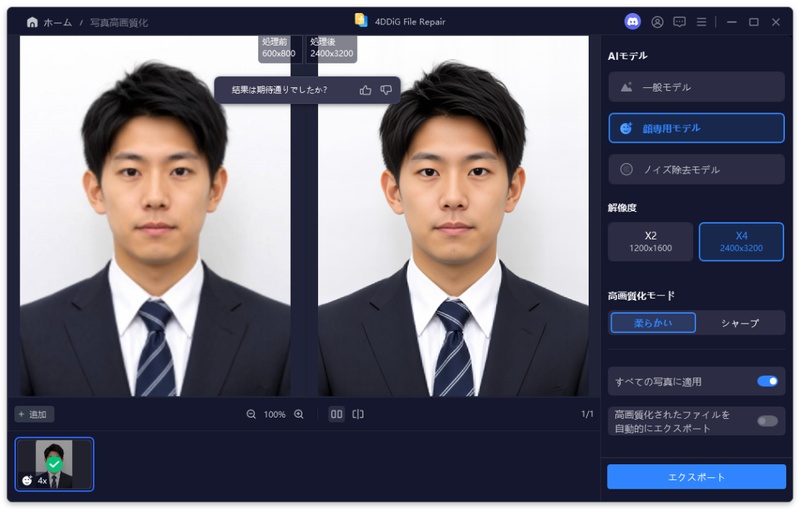Click the face 4x badge on thumbnail

(34, 480)
